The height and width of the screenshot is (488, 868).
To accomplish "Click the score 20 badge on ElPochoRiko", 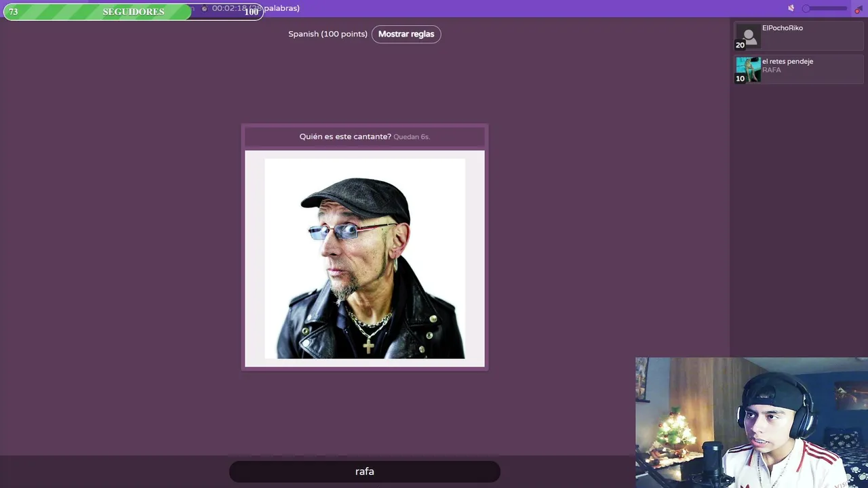I will (x=740, y=45).
